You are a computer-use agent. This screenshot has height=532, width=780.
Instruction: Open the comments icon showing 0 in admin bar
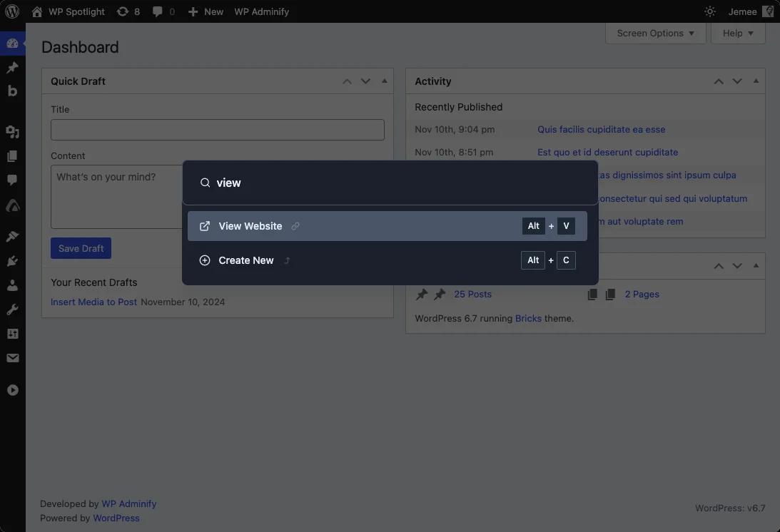[163, 11]
